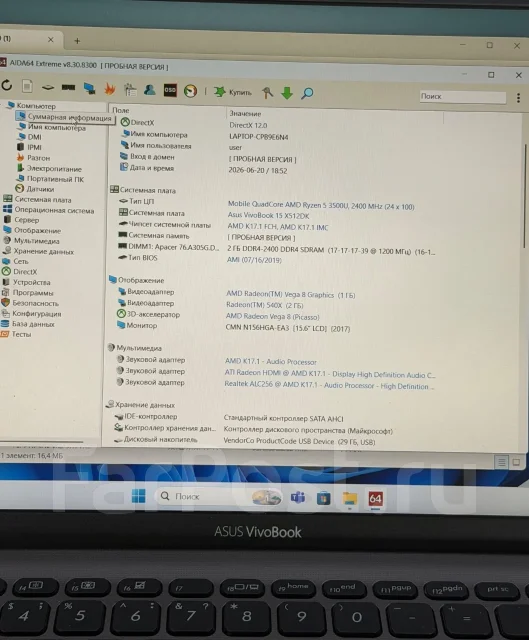529x640 pixels.
Task: Click the disk benchmark toolbar icon
Action: click(48, 87)
